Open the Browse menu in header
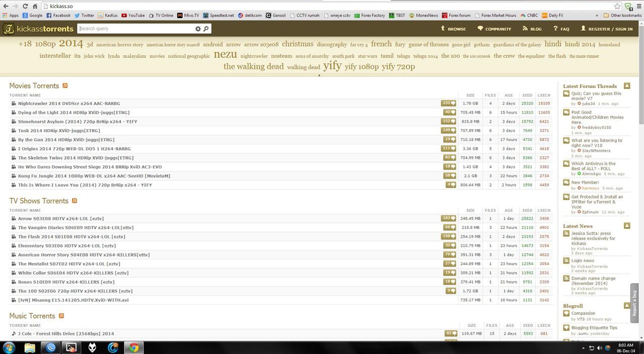The height and width of the screenshot is (354, 644). pos(453,29)
